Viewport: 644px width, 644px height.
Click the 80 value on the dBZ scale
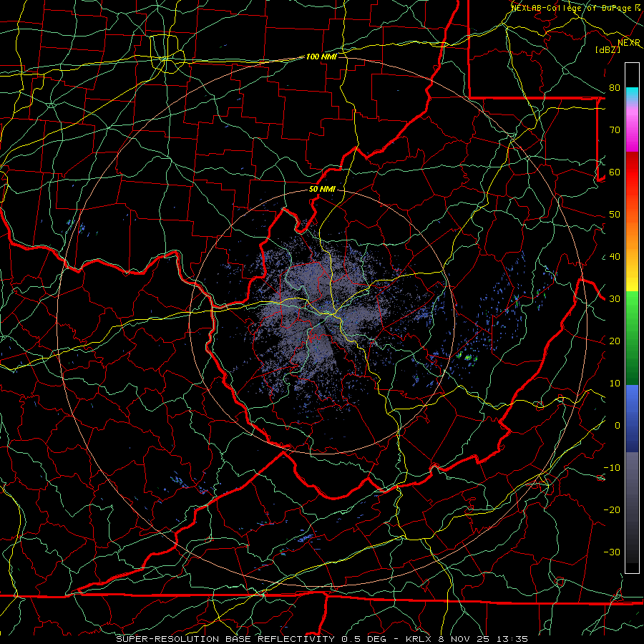(615, 88)
